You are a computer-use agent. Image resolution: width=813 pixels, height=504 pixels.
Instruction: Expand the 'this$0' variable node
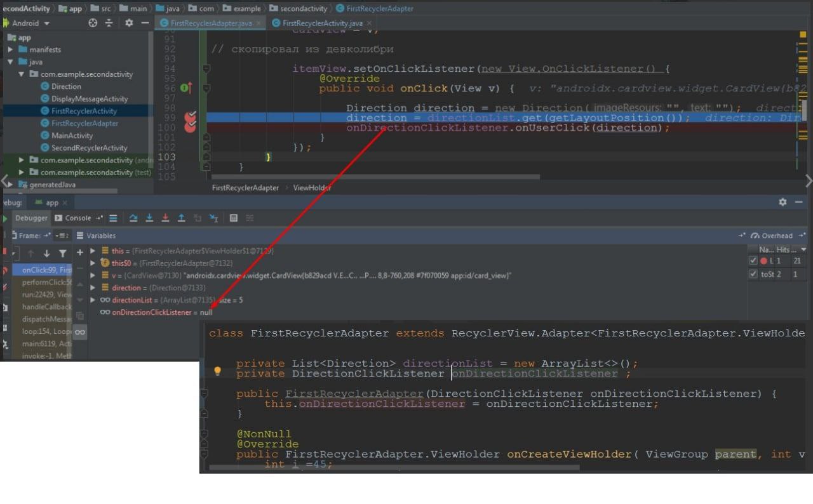pos(93,263)
